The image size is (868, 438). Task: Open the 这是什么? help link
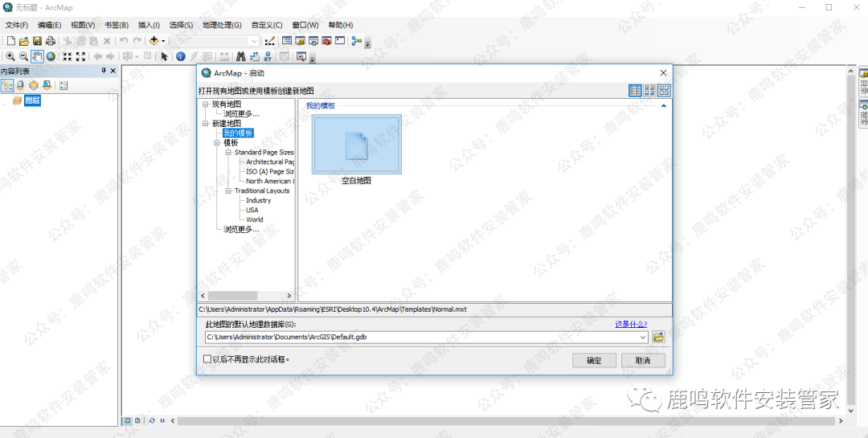coord(631,324)
